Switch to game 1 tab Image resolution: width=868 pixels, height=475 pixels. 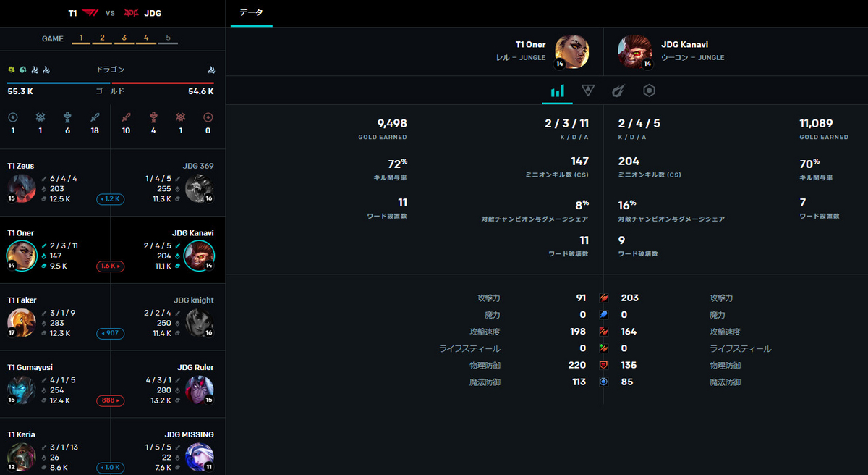click(x=81, y=38)
